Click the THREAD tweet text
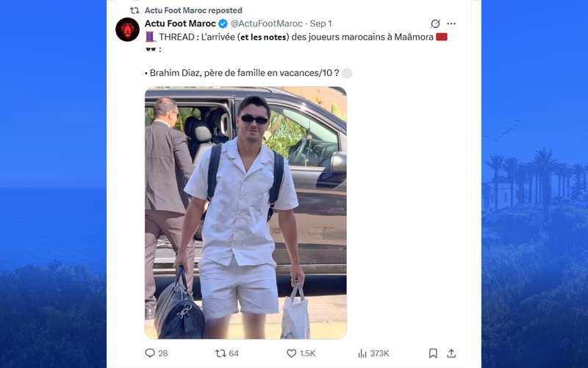588x368 pixels. point(294,37)
